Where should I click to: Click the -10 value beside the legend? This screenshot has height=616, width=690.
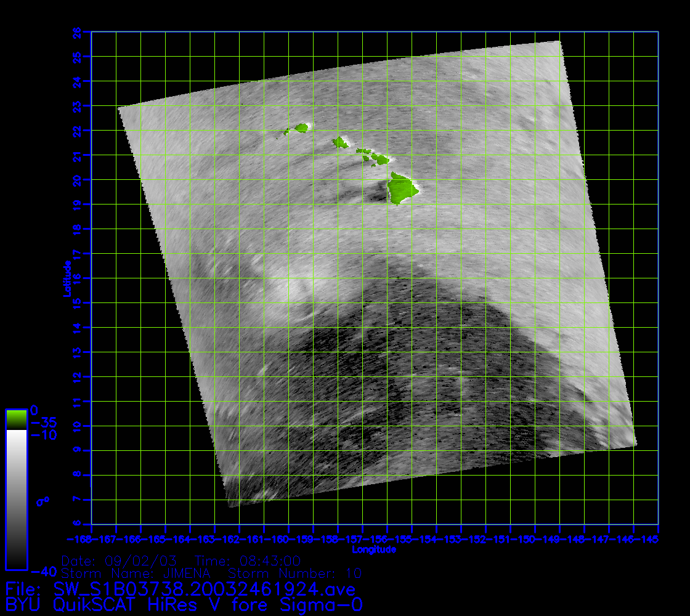43,435
